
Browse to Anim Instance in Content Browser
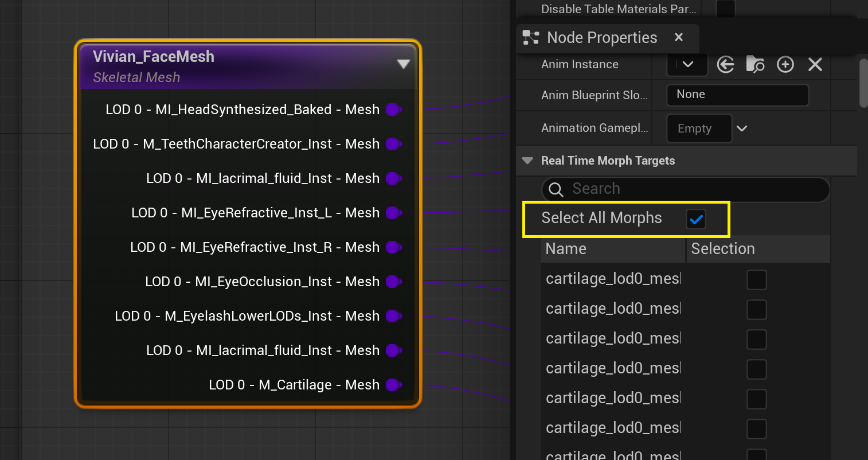(x=755, y=64)
